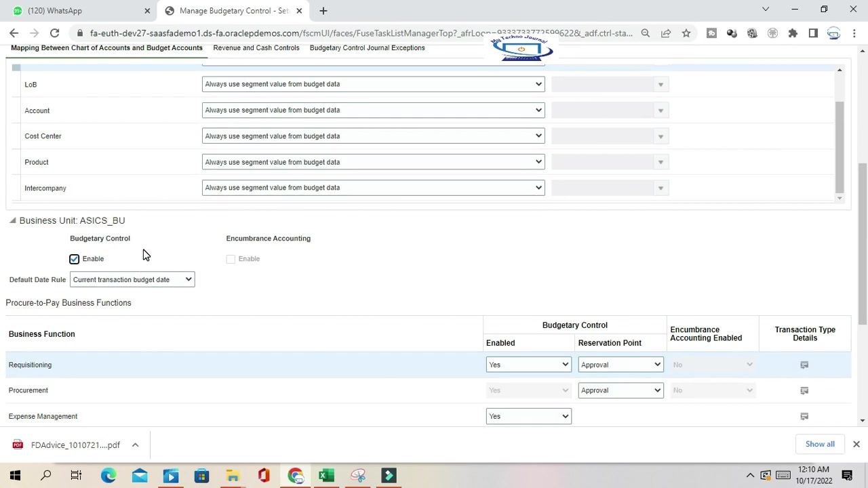868x488 pixels.
Task: Open Chrome's three-dot menu
Action: 854,33
